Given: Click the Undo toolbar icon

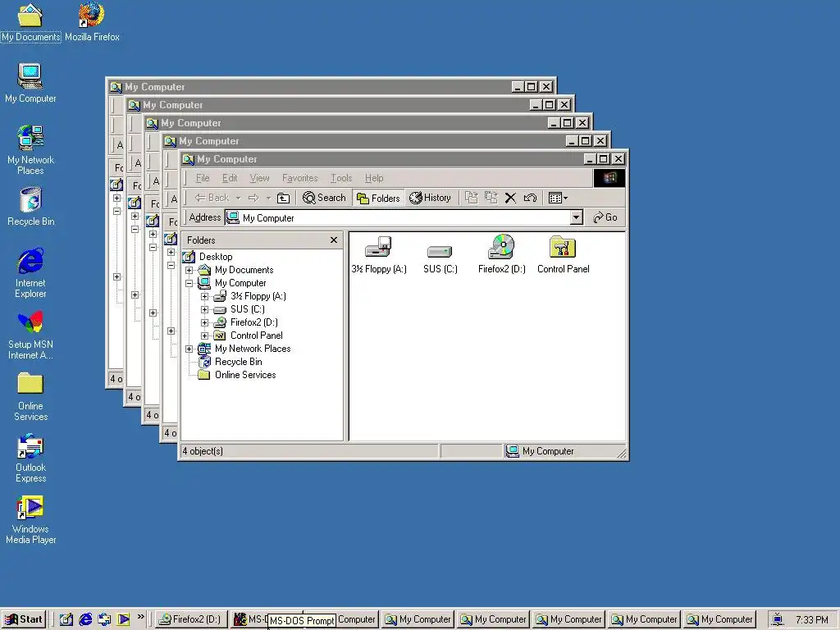Looking at the screenshot, I should pos(531,198).
